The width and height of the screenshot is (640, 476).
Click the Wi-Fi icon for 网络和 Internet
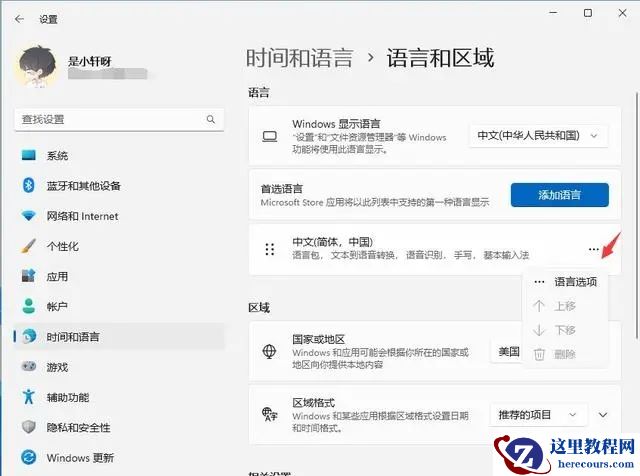coord(29,216)
